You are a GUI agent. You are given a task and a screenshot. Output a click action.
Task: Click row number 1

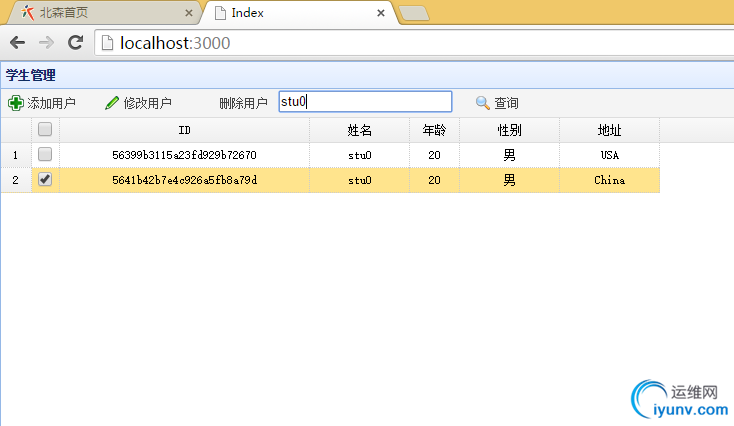tap(15, 155)
